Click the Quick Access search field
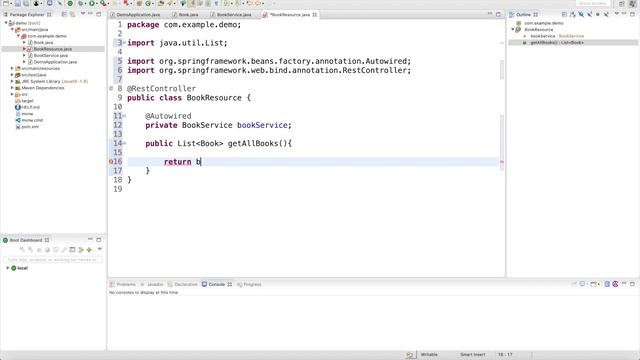 (x=593, y=3)
